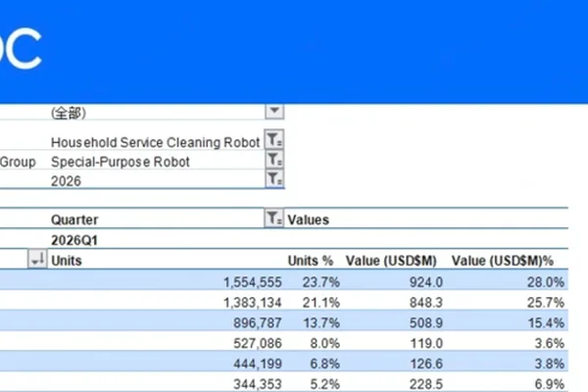Select the 2026Q1 column label cell
Image resolution: width=588 pixels, height=392 pixels.
74,240
